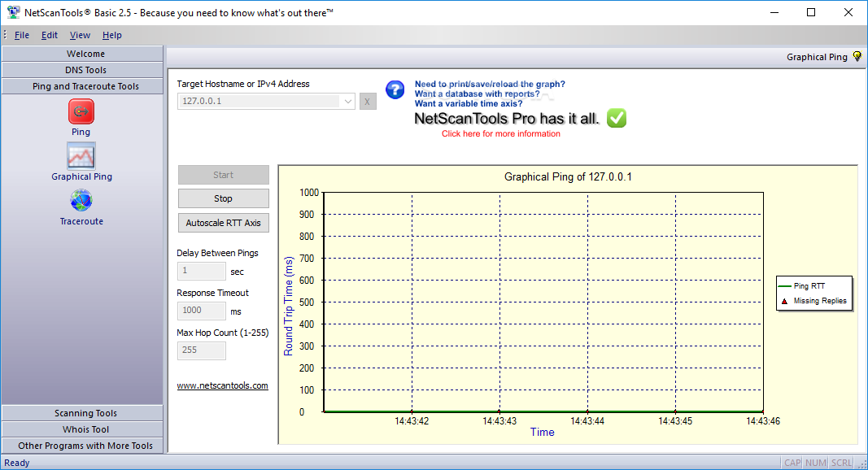Click the graph title 'Graphical Ping of 127.0.0.1'
The width and height of the screenshot is (868, 470).
(x=568, y=176)
